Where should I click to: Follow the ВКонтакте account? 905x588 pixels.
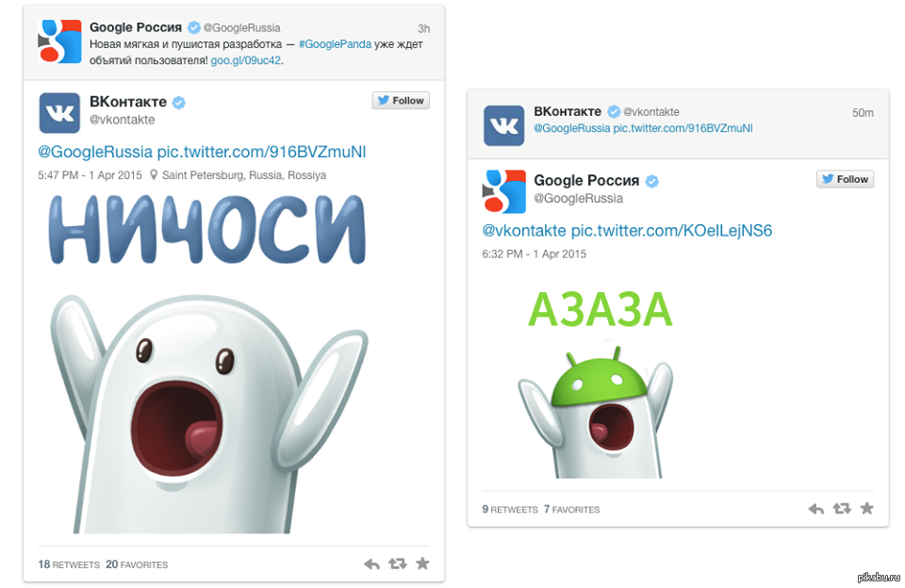click(x=401, y=101)
